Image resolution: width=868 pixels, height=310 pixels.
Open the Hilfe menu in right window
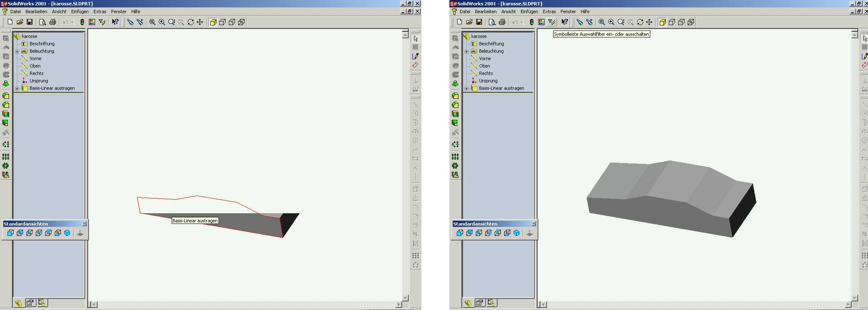585,12
